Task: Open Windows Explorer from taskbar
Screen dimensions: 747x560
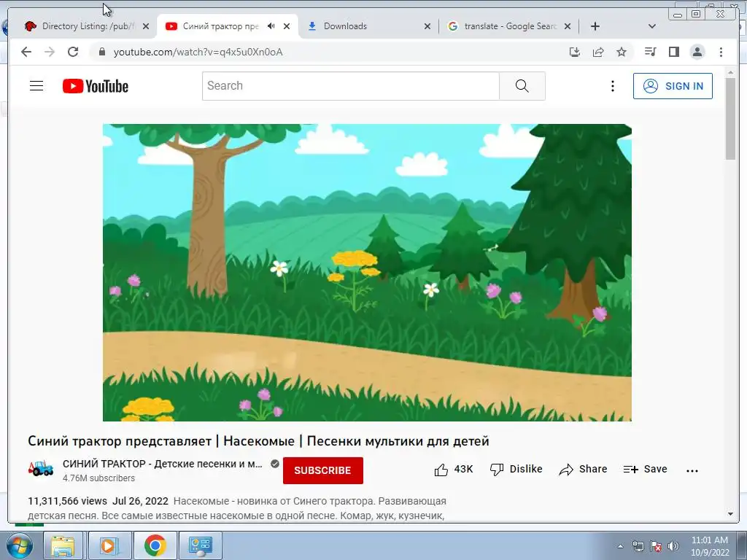Action: 63,545
